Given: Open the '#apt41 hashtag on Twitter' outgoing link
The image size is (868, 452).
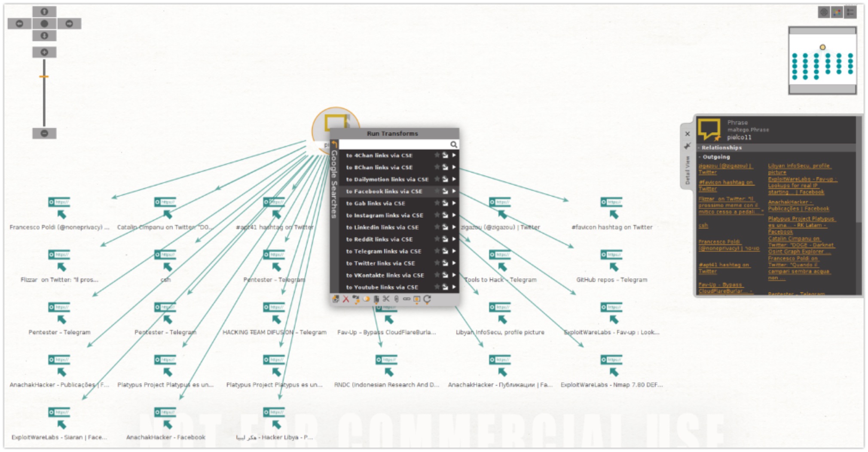Looking at the screenshot, I should click(x=724, y=268).
